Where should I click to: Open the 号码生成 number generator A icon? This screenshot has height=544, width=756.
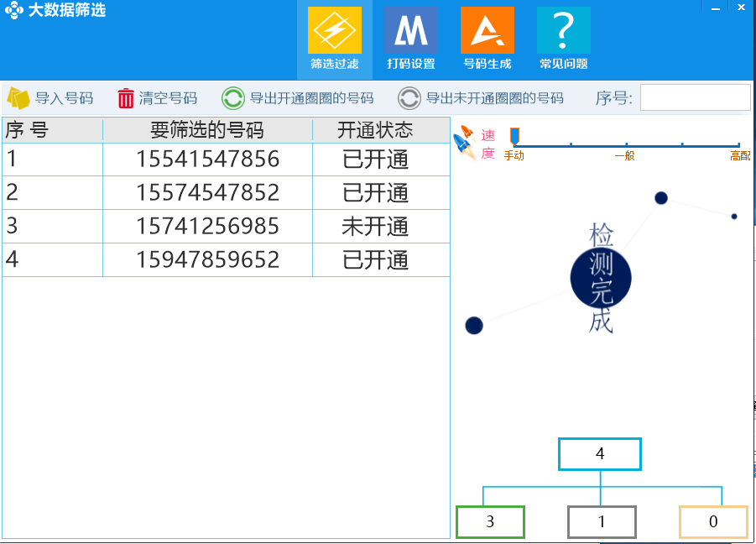(487, 32)
